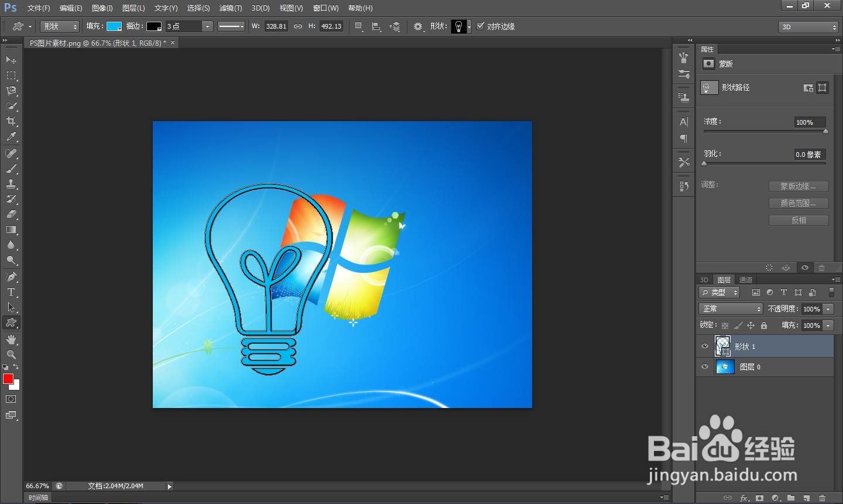
Task: Click the blue fill color swatch
Action: pos(114,26)
